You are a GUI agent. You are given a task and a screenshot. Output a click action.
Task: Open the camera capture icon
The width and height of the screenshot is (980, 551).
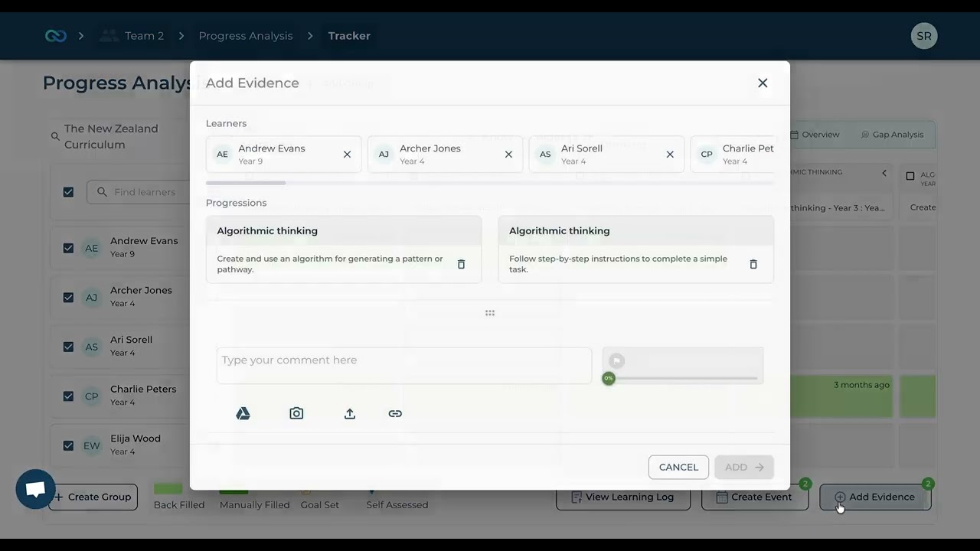click(296, 413)
